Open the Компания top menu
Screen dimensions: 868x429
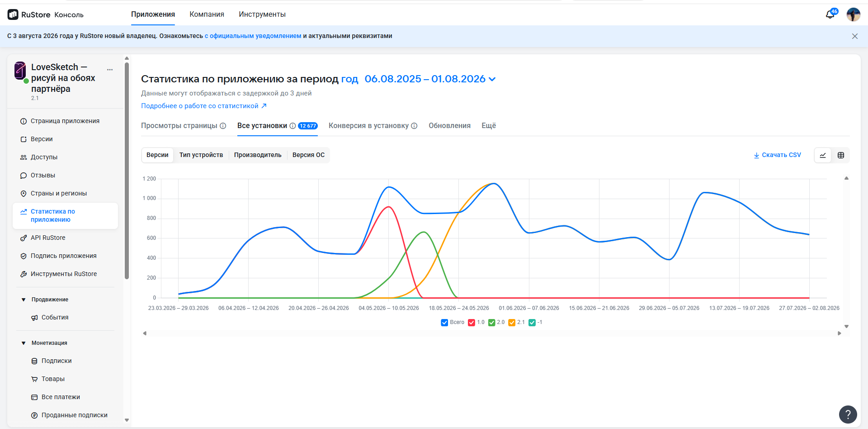207,14
